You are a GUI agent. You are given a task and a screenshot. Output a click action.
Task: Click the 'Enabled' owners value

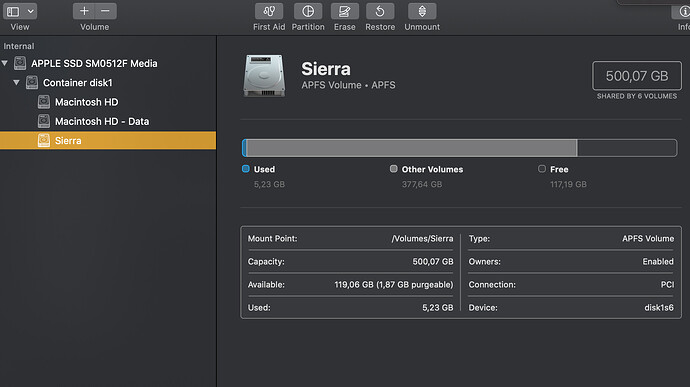point(658,262)
